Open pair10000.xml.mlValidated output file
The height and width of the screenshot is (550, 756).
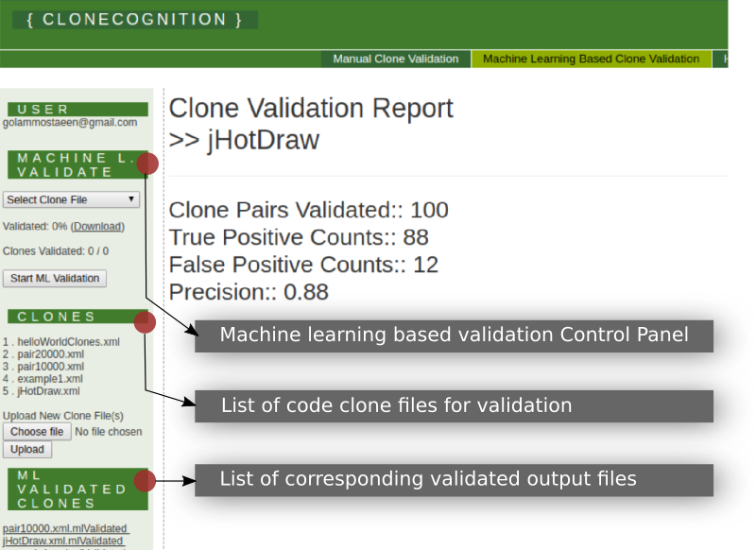point(64,529)
